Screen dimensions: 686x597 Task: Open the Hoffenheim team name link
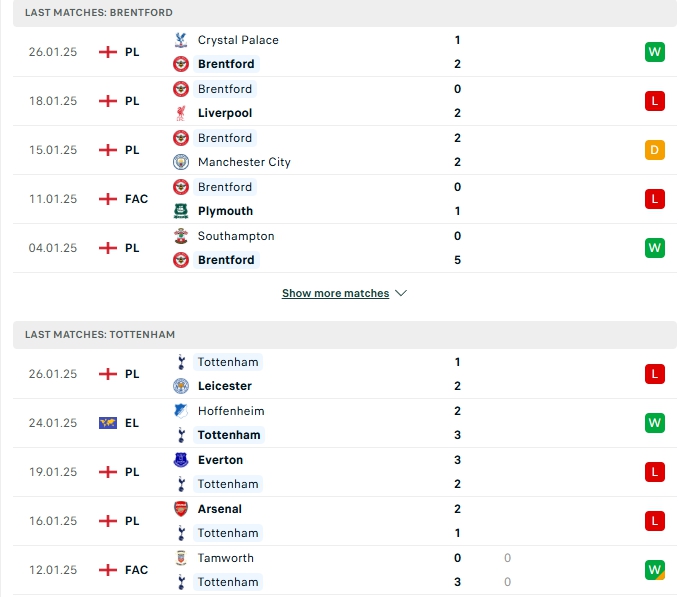pyautogui.click(x=231, y=411)
